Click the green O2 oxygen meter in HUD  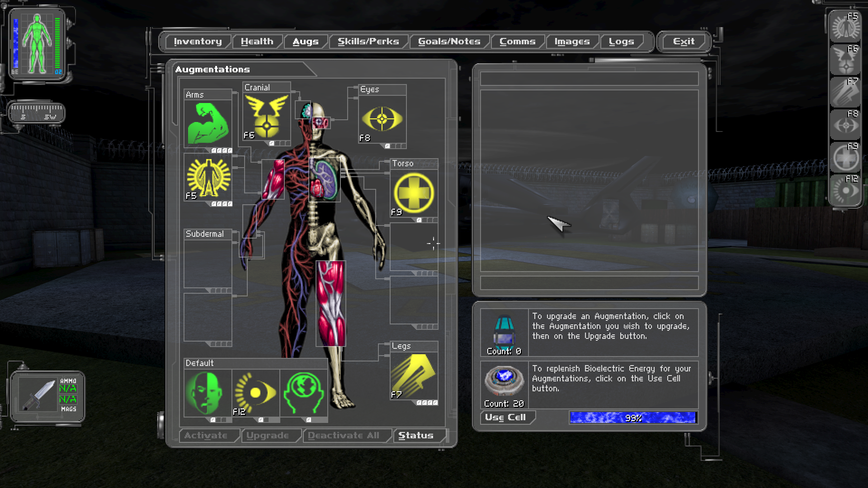pos(57,44)
